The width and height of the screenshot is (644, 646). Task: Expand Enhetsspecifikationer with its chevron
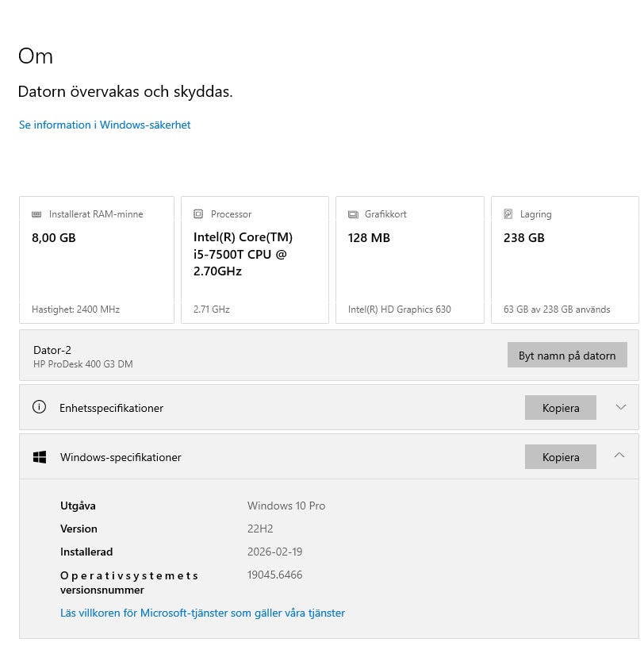click(x=620, y=407)
